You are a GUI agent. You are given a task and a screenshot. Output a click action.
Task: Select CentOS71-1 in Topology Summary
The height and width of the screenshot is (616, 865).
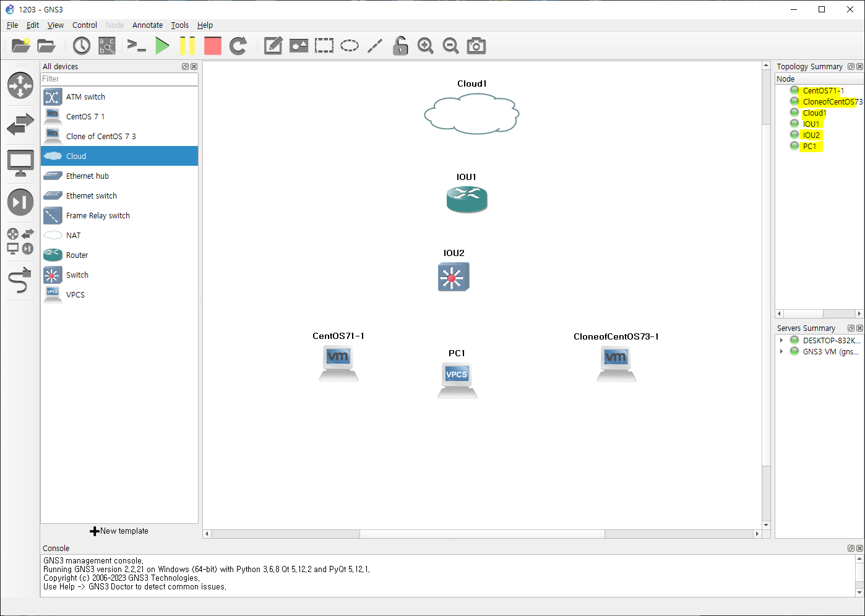823,91
